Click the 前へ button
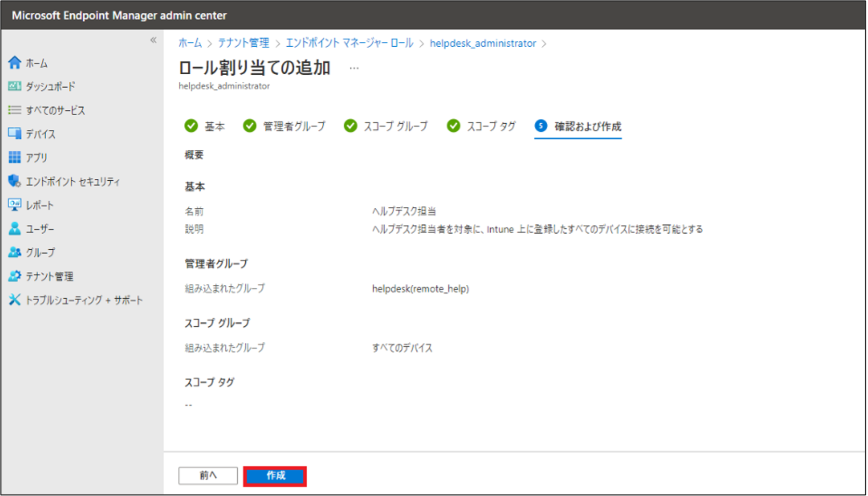The image size is (868, 496). tap(208, 475)
